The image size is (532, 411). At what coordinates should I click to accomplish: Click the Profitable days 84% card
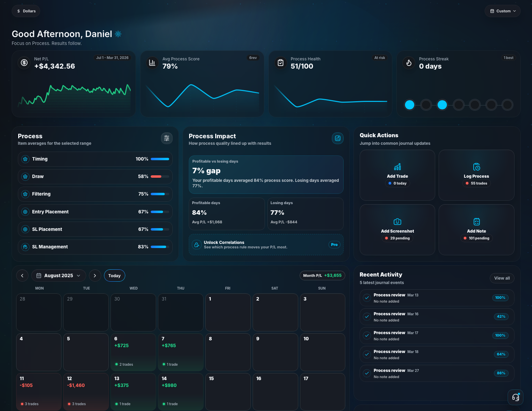tap(227, 214)
